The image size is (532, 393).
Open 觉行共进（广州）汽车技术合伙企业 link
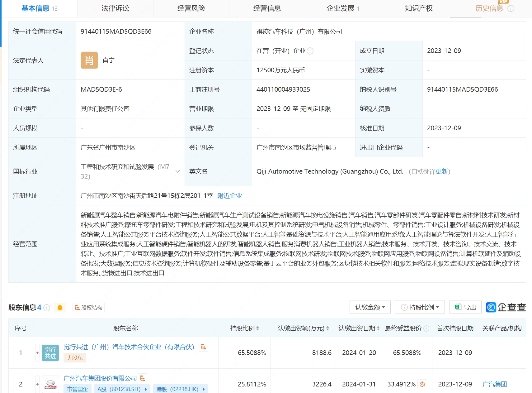(x=129, y=347)
